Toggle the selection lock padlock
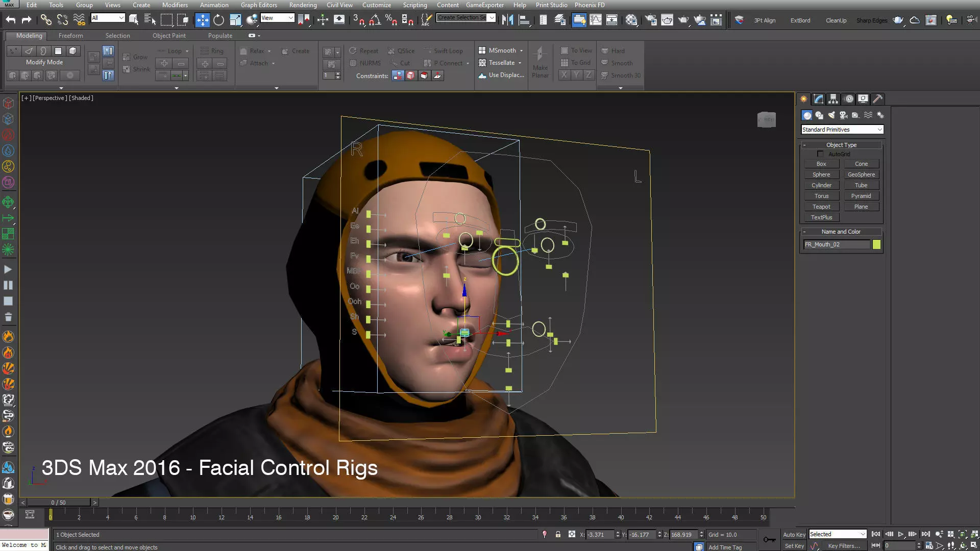 [558, 535]
